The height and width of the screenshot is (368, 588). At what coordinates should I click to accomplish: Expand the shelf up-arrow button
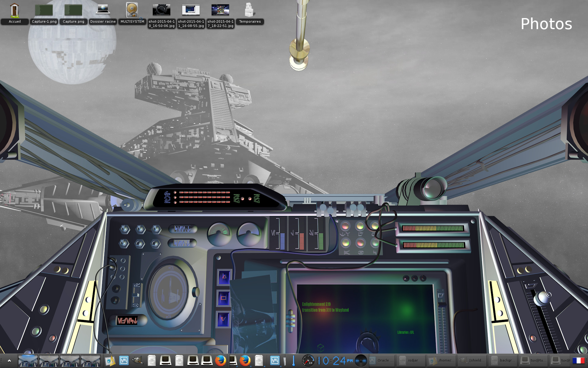point(9,361)
